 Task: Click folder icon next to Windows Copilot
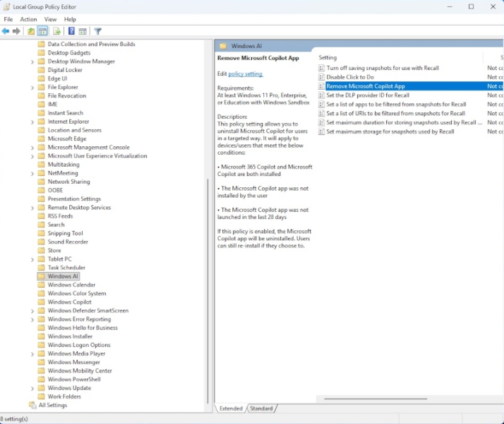coord(41,302)
